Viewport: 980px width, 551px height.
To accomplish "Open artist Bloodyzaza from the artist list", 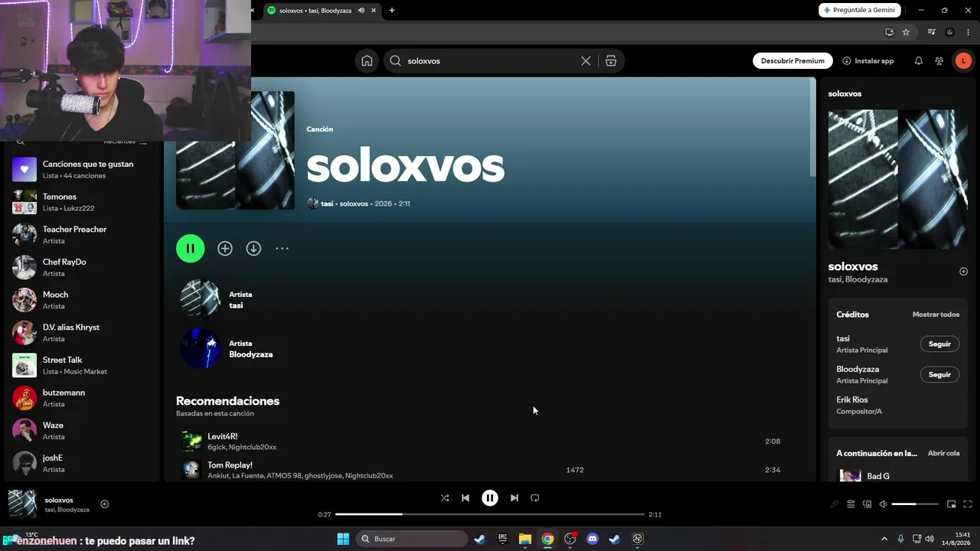I will tap(251, 354).
